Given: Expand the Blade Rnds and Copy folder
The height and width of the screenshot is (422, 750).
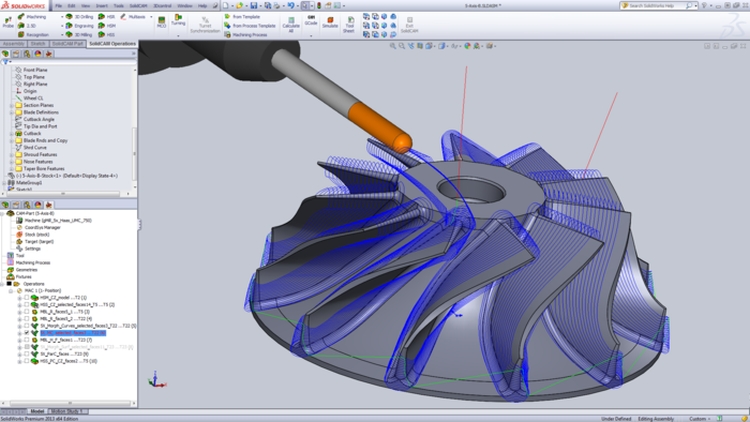Looking at the screenshot, I should pyautogui.click(x=11, y=141).
